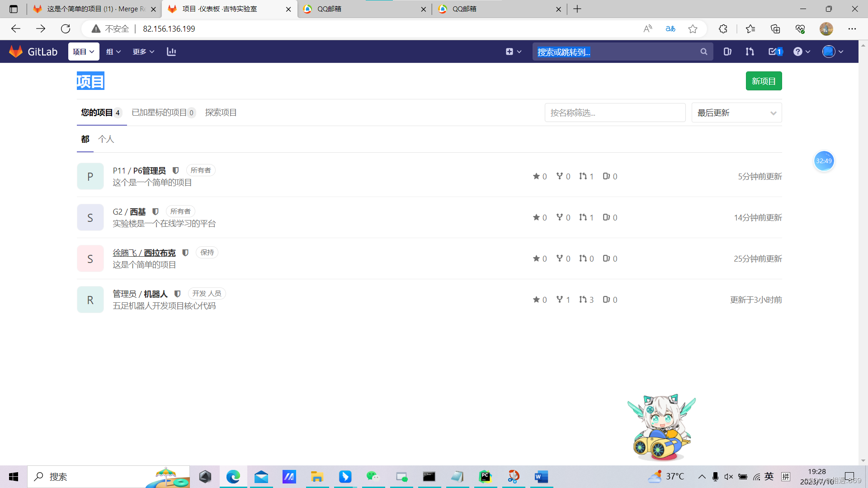Open the 最后更新 sort dropdown

tap(736, 113)
